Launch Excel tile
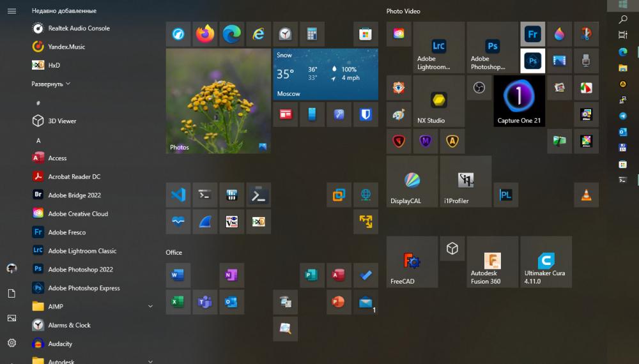The height and width of the screenshot is (364, 639). (x=178, y=301)
